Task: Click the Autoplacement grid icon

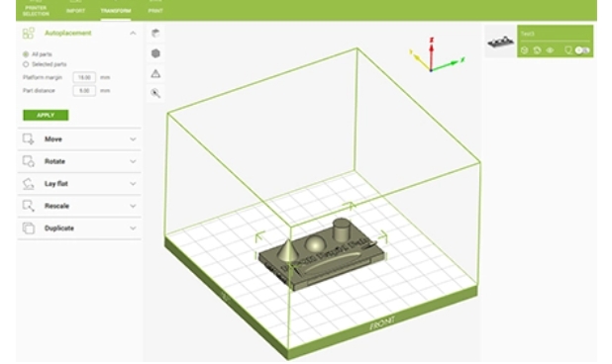Action: click(x=28, y=33)
